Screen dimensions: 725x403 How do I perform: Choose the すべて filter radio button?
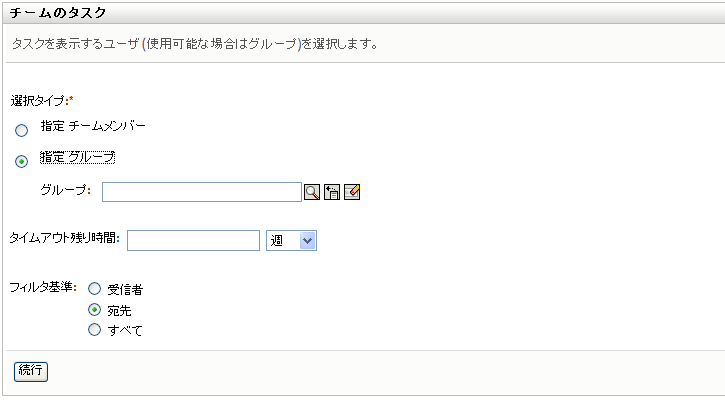point(95,330)
